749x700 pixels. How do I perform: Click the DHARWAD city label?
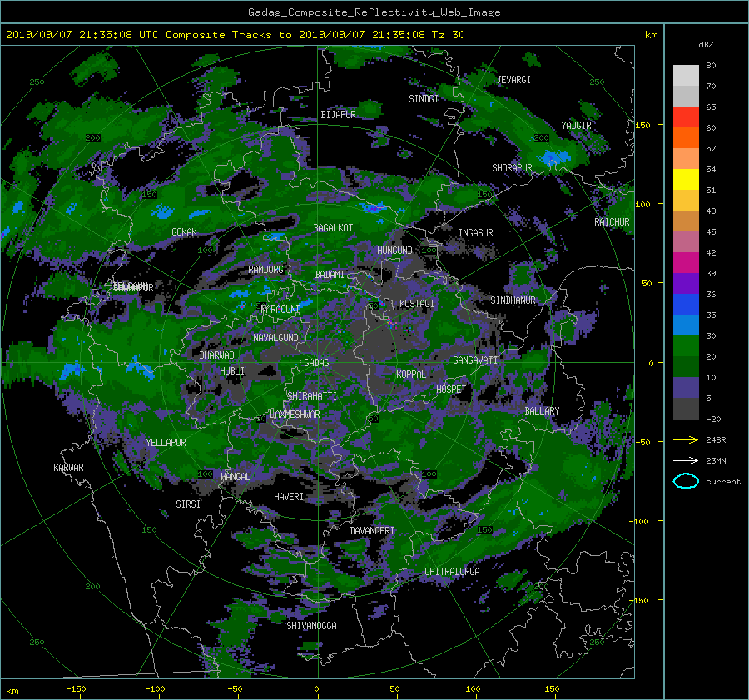click(217, 355)
